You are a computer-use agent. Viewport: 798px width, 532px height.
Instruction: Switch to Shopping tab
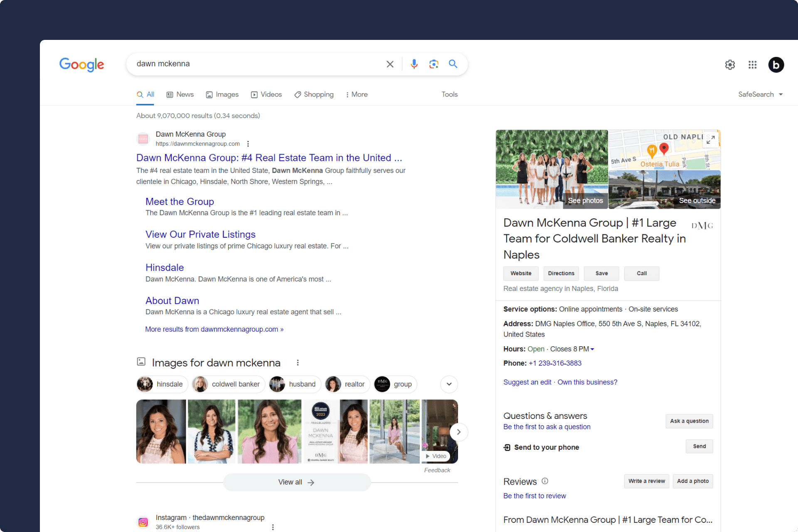(314, 94)
